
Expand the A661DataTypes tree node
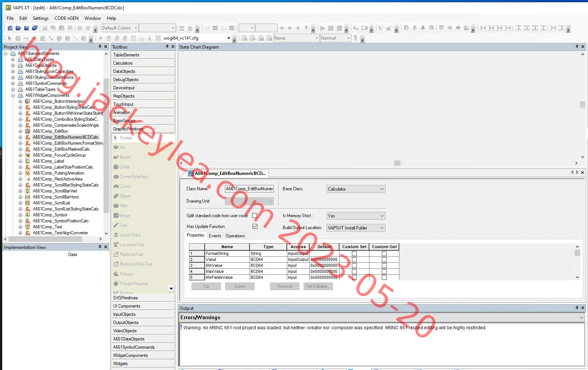coord(13,59)
